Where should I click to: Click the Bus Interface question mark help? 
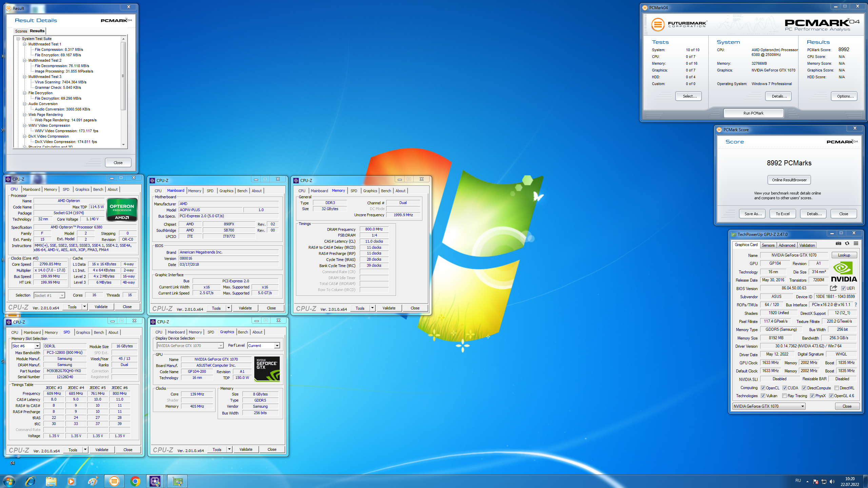(856, 305)
